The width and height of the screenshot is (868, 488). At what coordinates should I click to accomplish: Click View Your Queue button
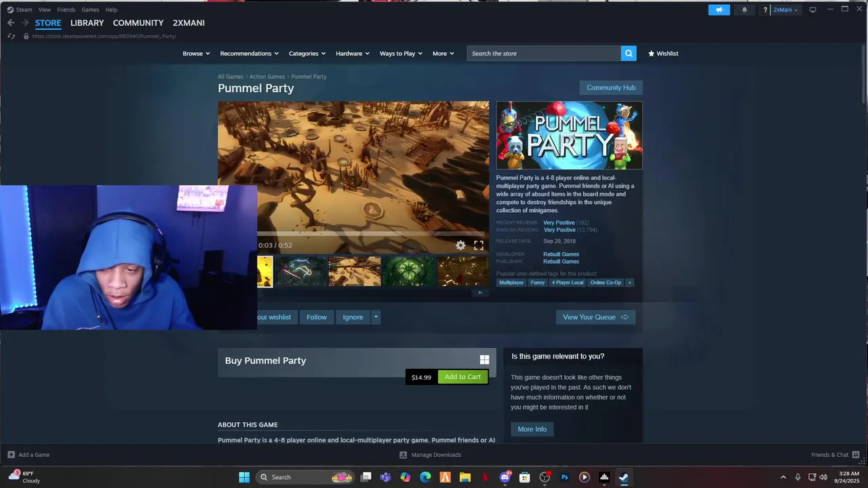click(595, 317)
